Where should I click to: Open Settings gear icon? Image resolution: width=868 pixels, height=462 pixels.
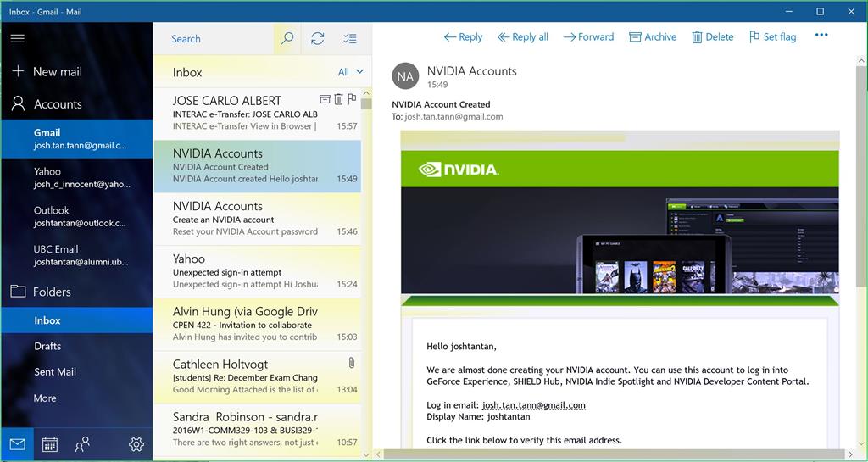(136, 444)
